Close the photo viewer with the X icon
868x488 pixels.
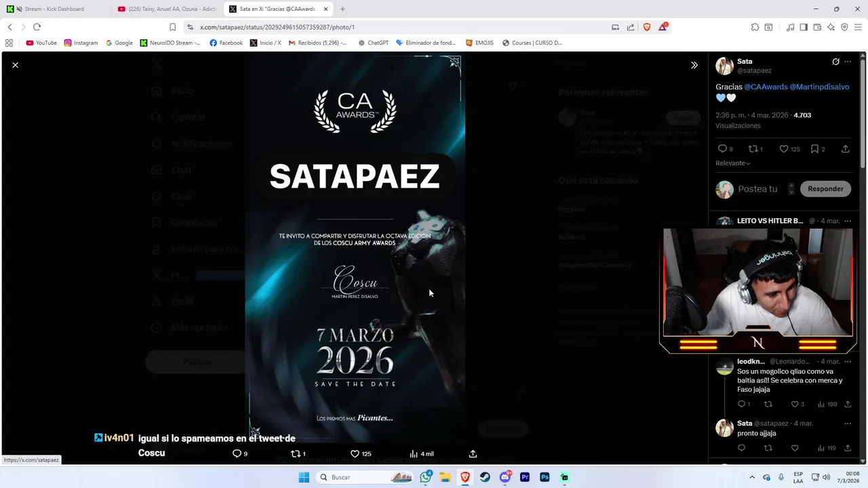point(15,65)
